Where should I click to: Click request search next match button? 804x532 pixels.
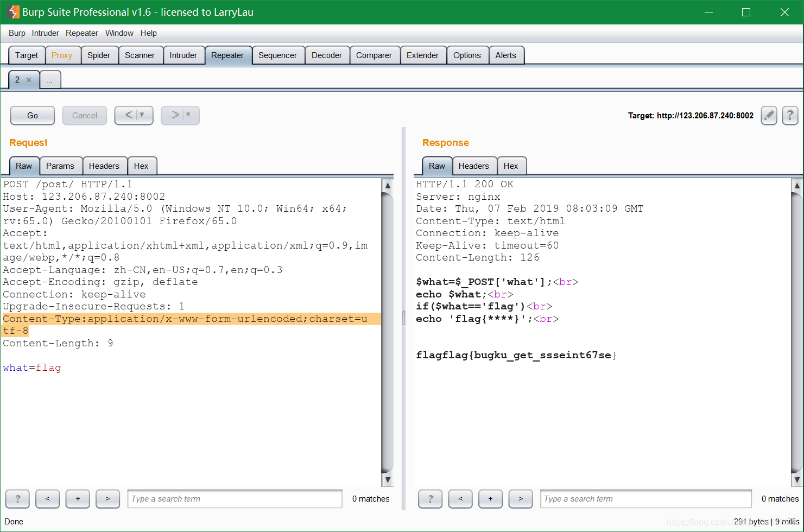click(107, 498)
